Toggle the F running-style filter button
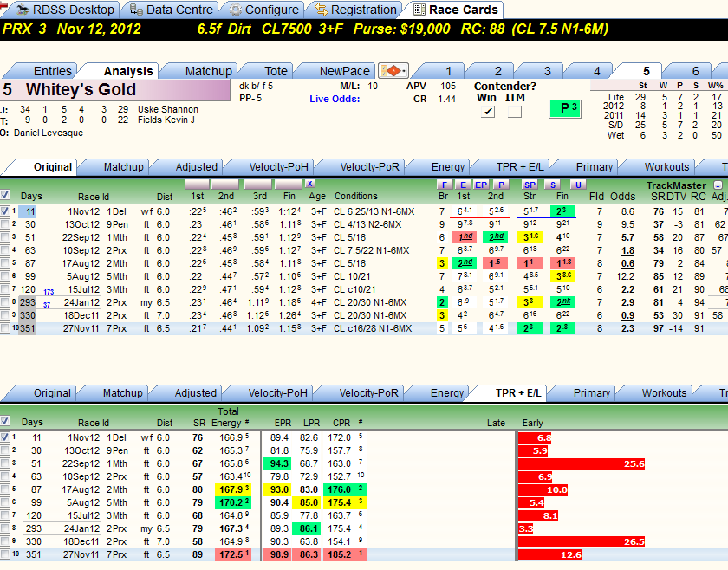 coord(445,185)
